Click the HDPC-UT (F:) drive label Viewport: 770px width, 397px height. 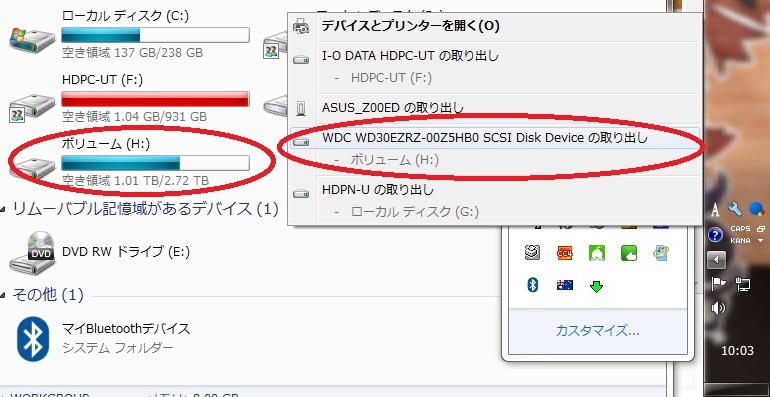pos(103,80)
